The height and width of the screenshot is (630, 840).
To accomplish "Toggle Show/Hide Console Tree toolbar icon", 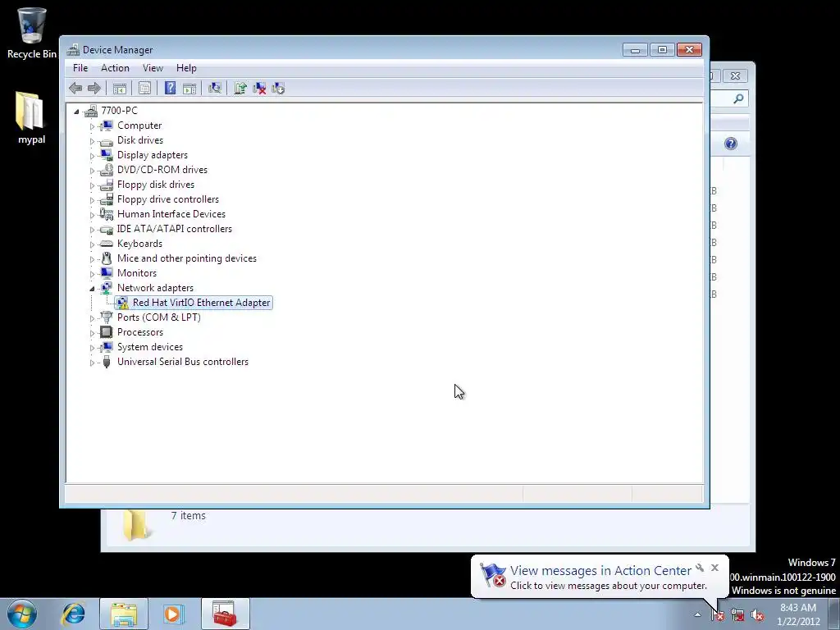I will coord(120,89).
